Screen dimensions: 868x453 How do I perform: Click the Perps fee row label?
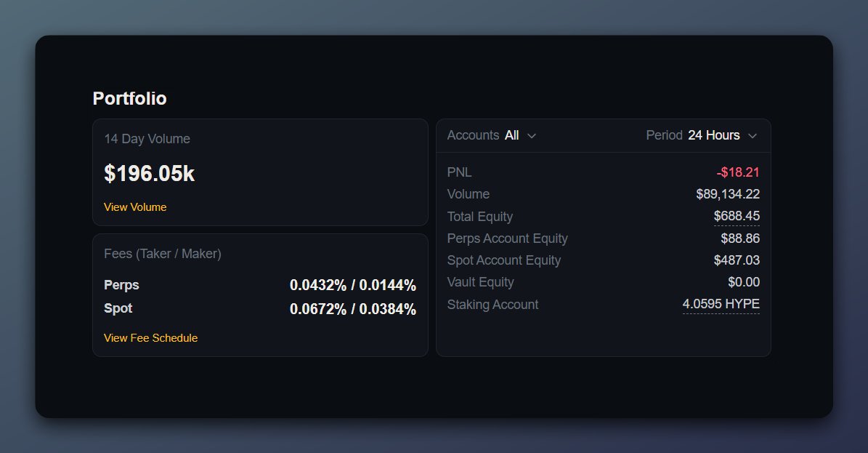click(121, 285)
